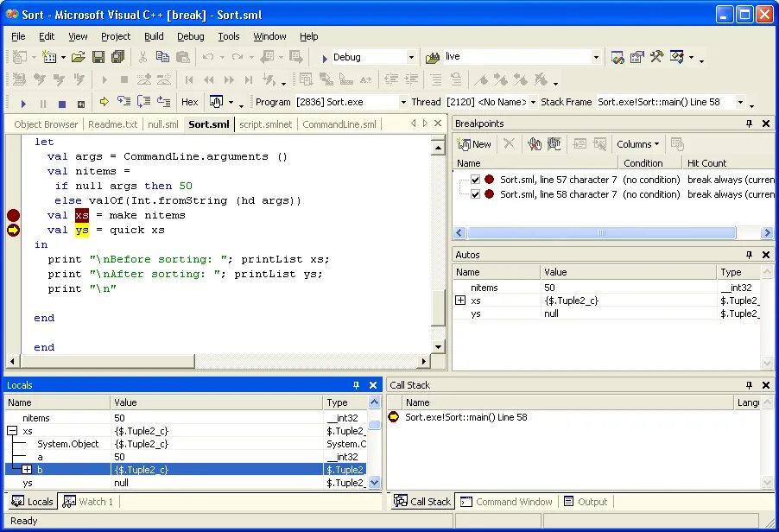Screen dimensions: 779x532
Task: Switch to the Watch 1 tab
Action: tap(88, 502)
